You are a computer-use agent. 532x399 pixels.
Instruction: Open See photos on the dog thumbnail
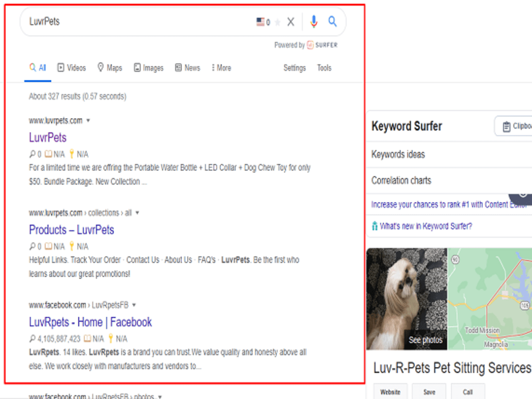click(425, 340)
